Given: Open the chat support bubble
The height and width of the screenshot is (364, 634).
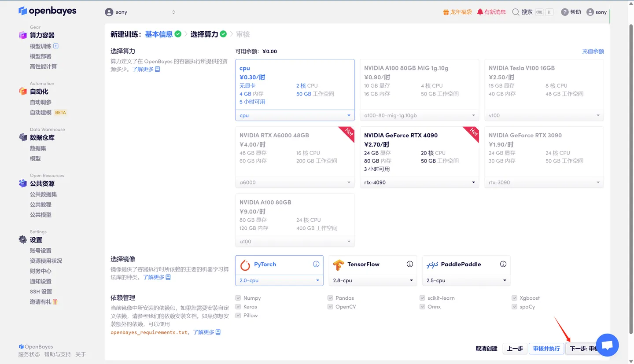Looking at the screenshot, I should pyautogui.click(x=607, y=345).
